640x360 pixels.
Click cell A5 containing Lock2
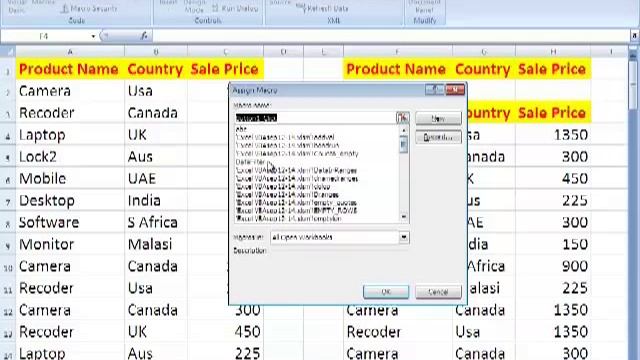pos(70,157)
